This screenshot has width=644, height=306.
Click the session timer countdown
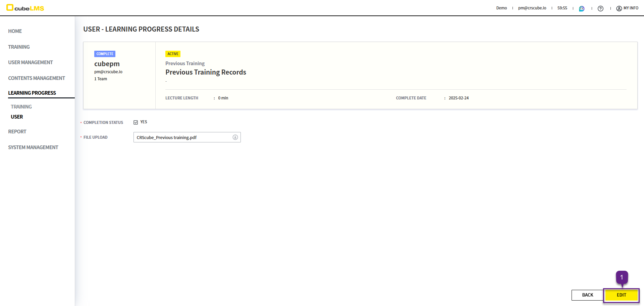point(562,8)
